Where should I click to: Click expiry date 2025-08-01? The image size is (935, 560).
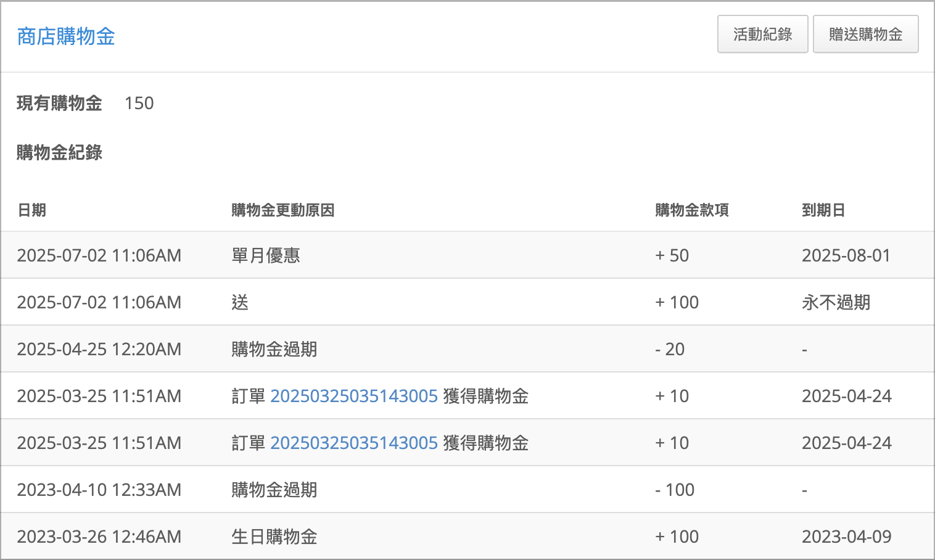[x=846, y=255]
